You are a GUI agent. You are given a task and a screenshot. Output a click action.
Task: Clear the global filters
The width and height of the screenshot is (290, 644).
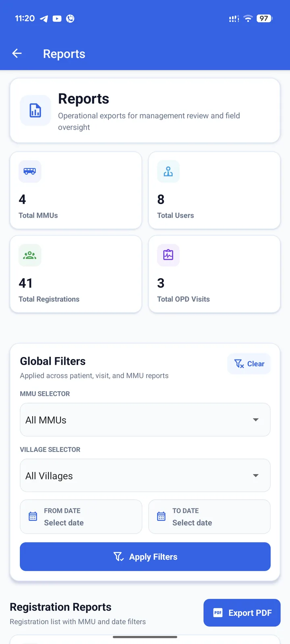click(x=249, y=364)
